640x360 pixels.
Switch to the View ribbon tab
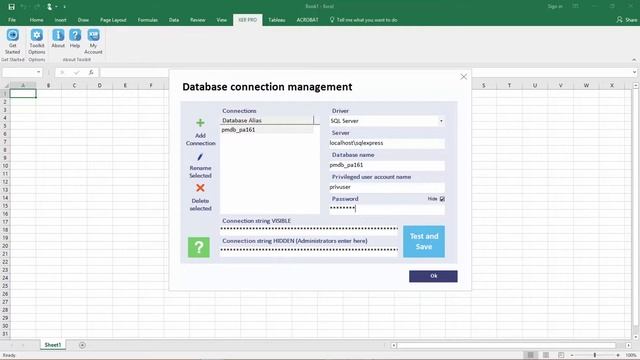tap(222, 20)
